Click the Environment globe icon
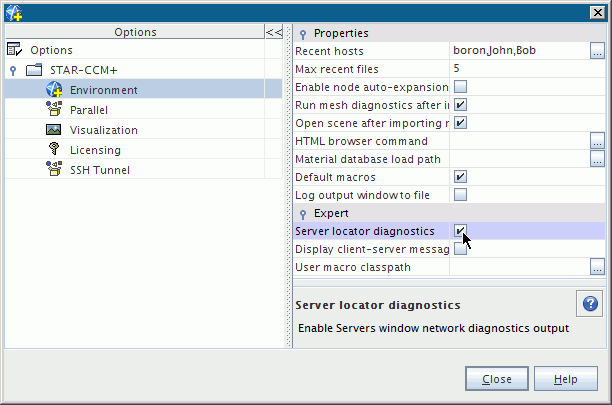This screenshot has width=612, height=405. click(54, 90)
